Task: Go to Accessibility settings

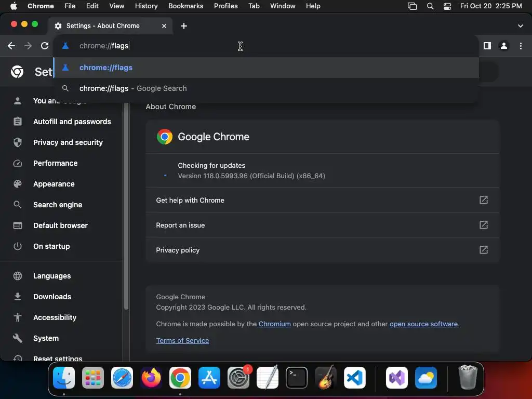Action: click(55, 317)
